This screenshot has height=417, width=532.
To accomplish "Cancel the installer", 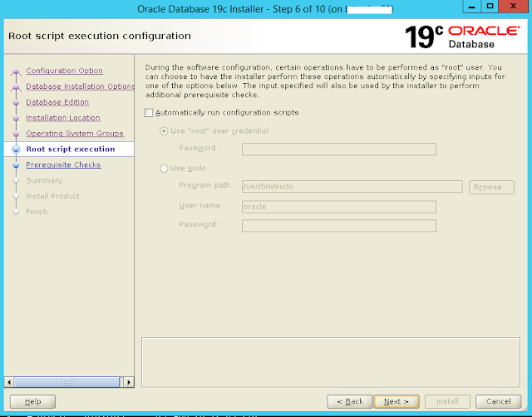I will [499, 401].
